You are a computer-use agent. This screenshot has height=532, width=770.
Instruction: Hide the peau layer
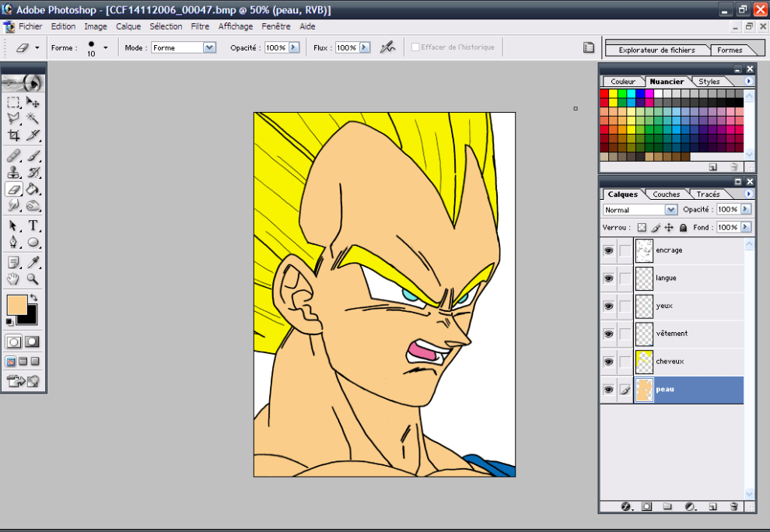pyautogui.click(x=608, y=390)
